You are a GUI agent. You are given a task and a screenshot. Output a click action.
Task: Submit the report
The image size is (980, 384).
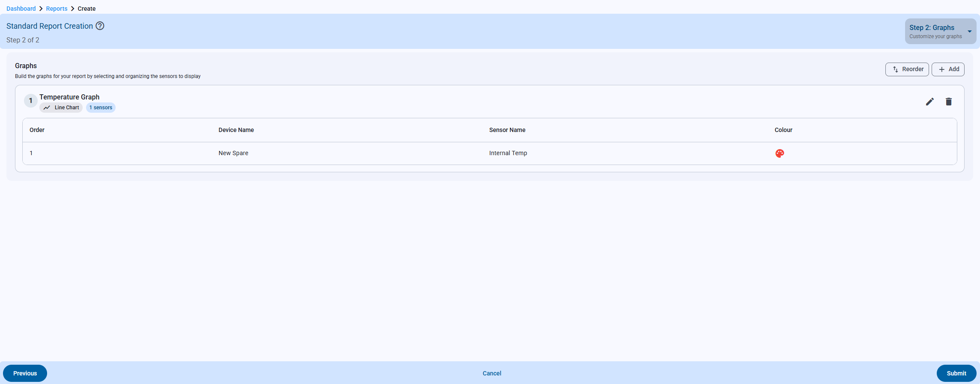(956, 373)
